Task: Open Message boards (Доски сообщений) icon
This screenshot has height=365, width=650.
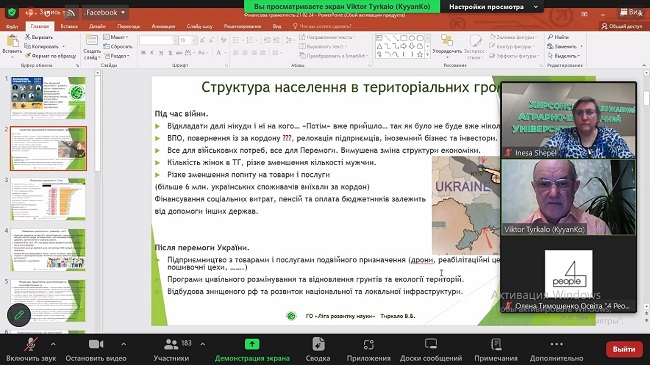Action: [431, 344]
